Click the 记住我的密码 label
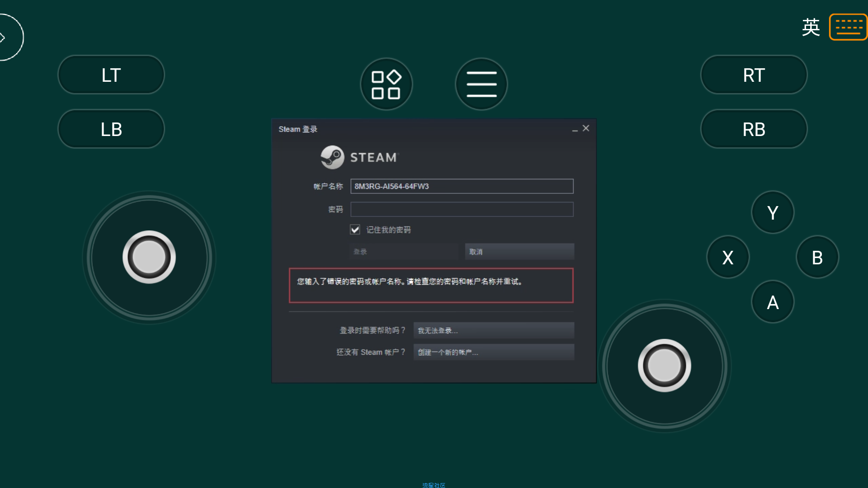The height and width of the screenshot is (488, 868). click(388, 230)
